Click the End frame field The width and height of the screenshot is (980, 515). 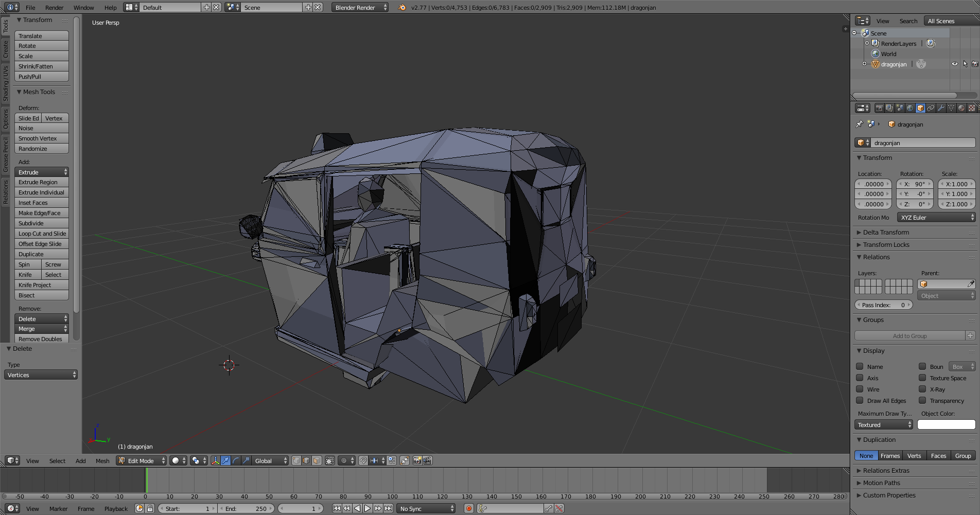247,508
